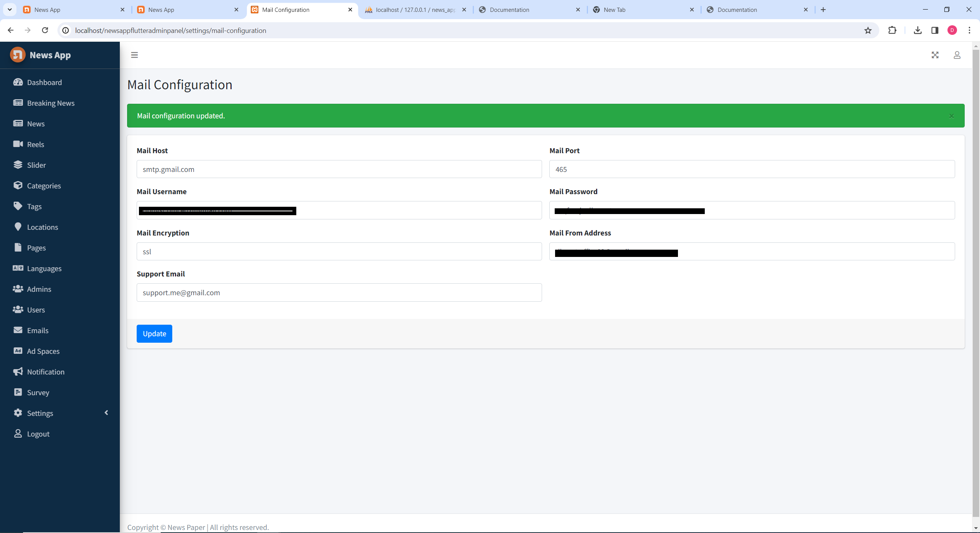This screenshot has width=980, height=533.
Task: Click the Admins group icon
Action: 18,289
